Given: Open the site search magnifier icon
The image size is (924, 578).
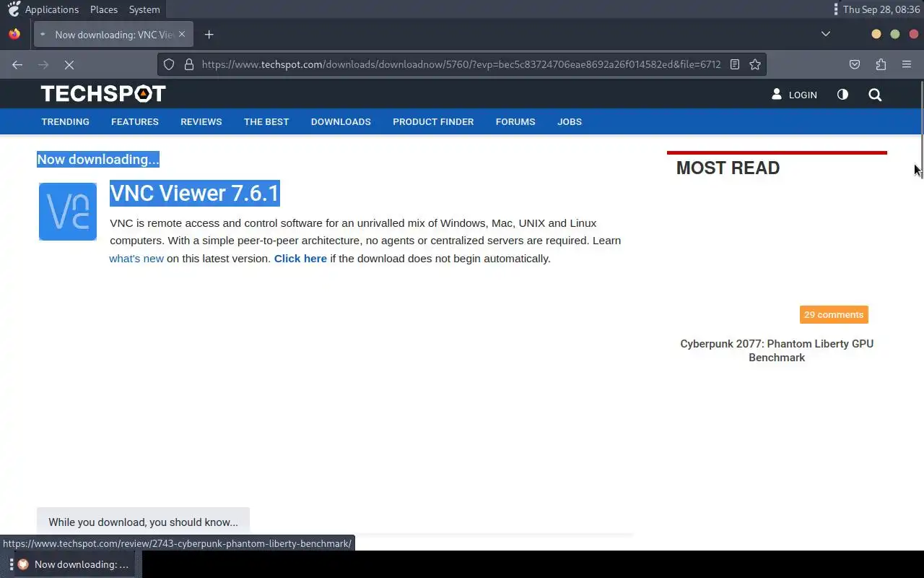Looking at the screenshot, I should pos(875,95).
